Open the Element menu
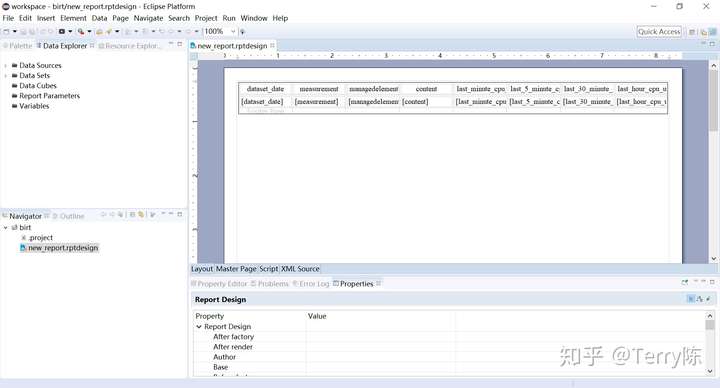The height and width of the screenshot is (388, 720). [73, 18]
